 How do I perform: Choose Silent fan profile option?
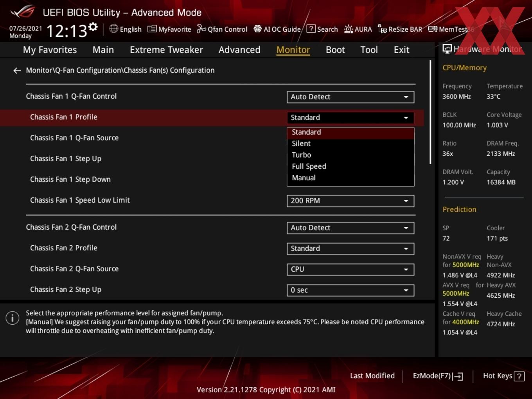click(x=350, y=144)
